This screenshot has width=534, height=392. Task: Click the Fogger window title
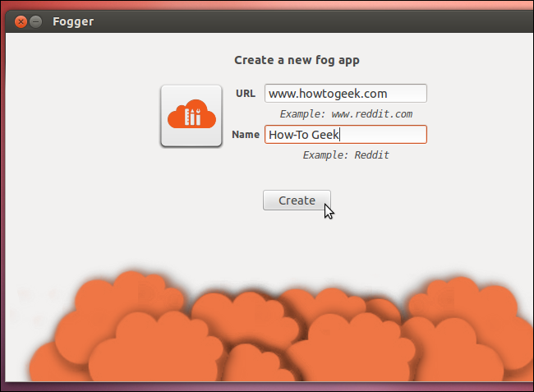click(x=73, y=22)
